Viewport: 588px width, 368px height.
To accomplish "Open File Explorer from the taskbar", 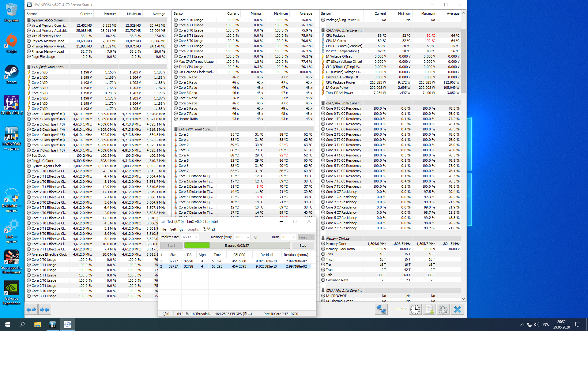I will point(37,325).
